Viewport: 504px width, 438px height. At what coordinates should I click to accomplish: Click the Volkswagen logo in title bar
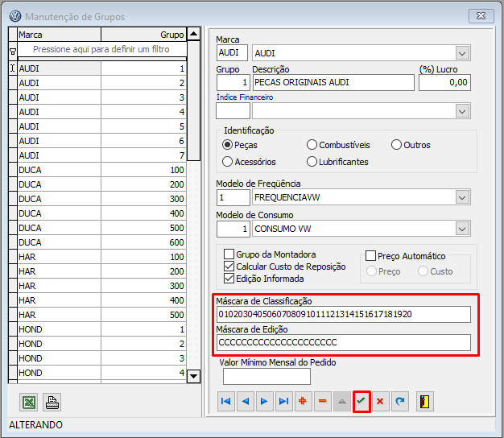(x=15, y=16)
